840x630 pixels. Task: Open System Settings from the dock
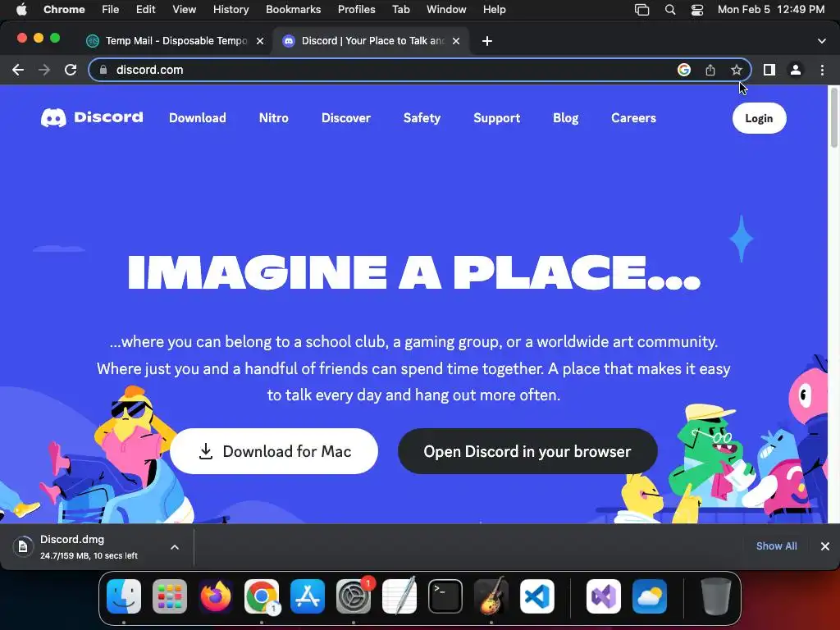354,596
